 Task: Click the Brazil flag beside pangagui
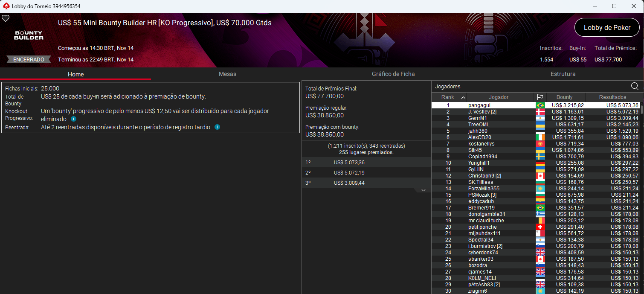(x=540, y=105)
